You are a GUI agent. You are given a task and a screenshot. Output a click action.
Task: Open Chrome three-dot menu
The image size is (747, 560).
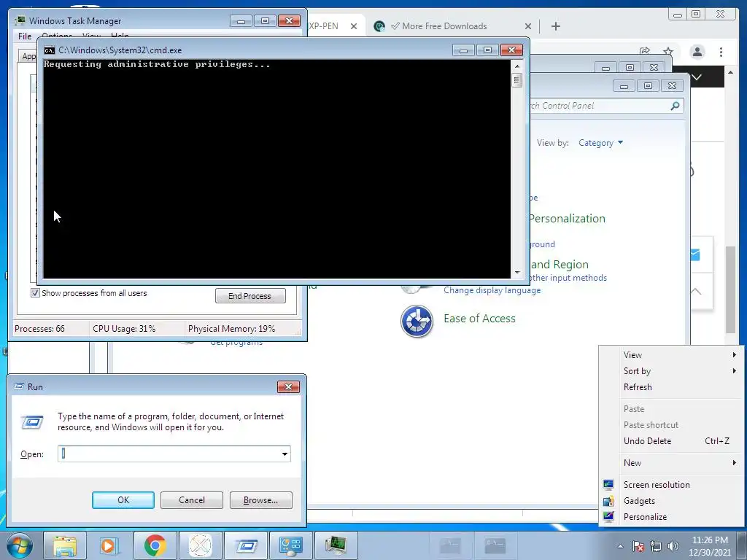pos(721,52)
